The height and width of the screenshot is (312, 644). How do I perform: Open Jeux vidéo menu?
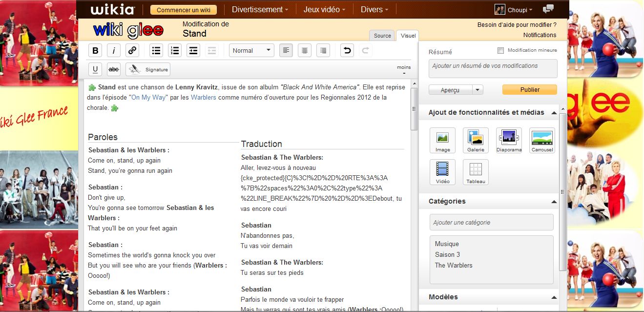[x=324, y=9]
